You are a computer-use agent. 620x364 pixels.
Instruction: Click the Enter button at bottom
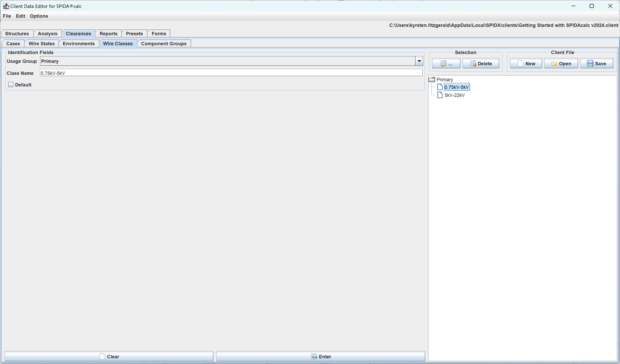tap(321, 357)
